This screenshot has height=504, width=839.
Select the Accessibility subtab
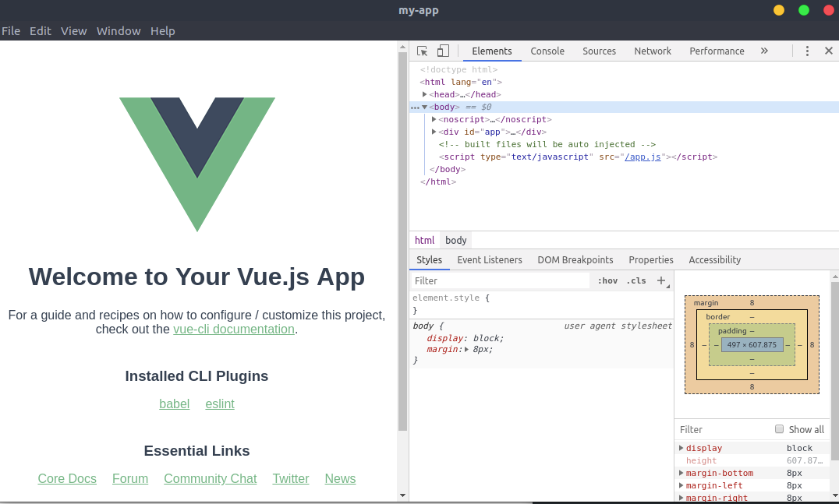point(714,259)
